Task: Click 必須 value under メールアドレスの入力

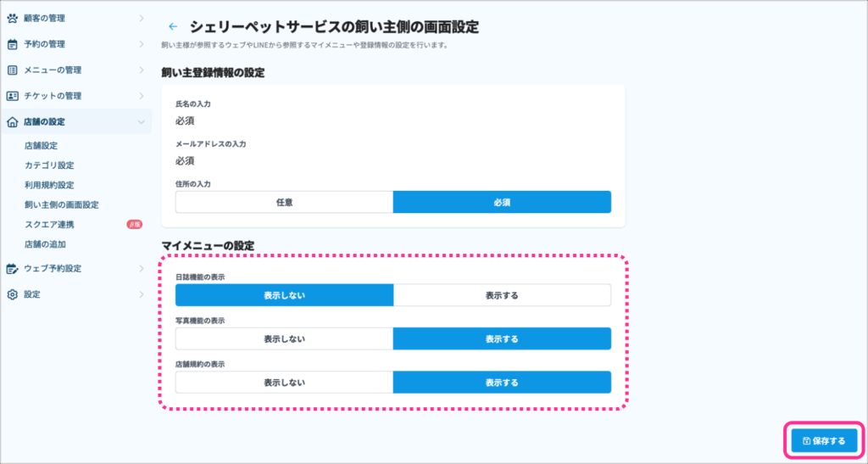Action: click(185, 161)
